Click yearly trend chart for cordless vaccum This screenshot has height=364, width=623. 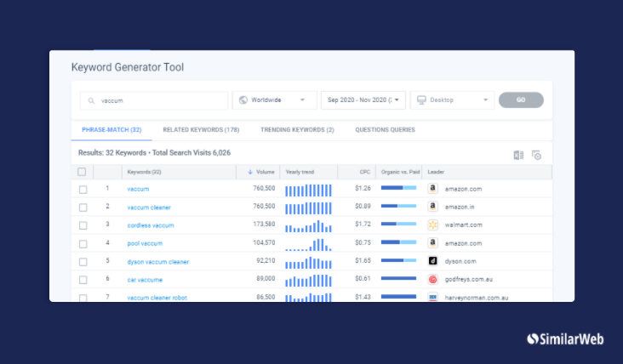308,226
